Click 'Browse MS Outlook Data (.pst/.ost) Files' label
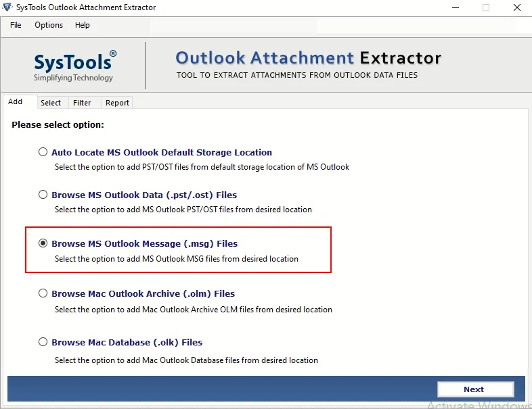The image size is (532, 409). click(144, 195)
